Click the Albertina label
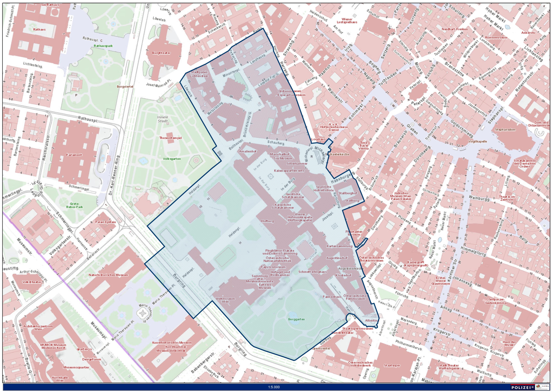552x392 pixels. (x=371, y=321)
